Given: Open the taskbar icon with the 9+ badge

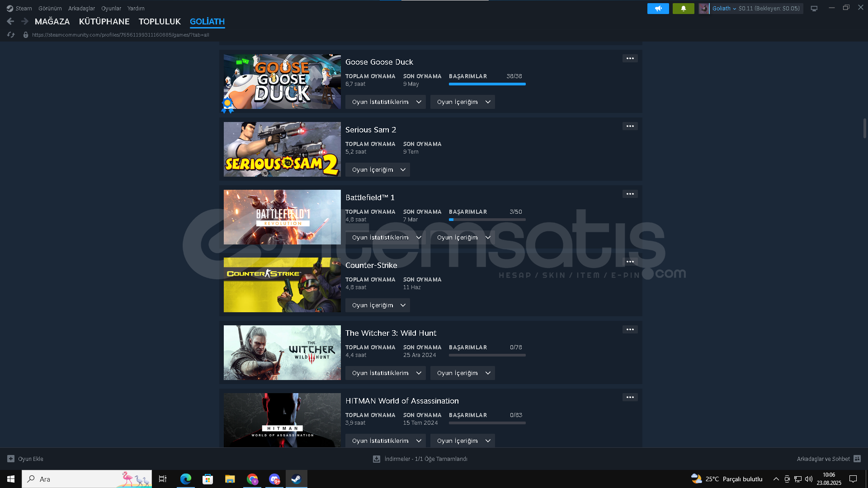Looking at the screenshot, I should [274, 479].
